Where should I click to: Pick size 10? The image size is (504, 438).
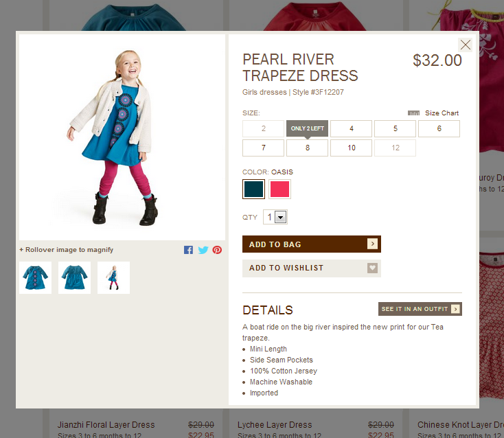pos(351,148)
